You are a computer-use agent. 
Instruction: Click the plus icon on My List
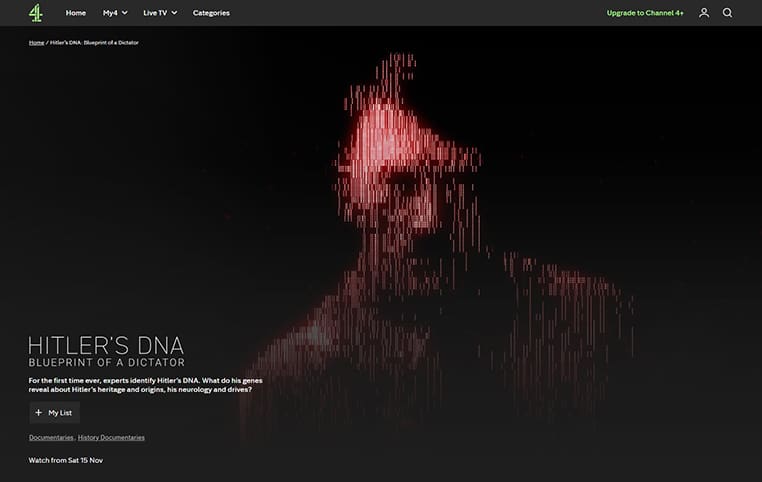click(38, 413)
